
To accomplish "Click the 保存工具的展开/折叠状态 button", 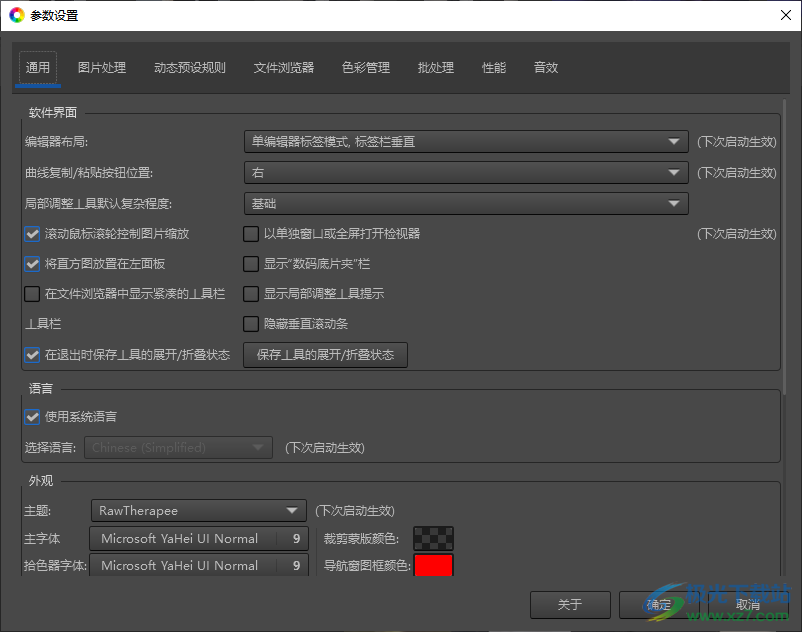I will click(x=325, y=355).
